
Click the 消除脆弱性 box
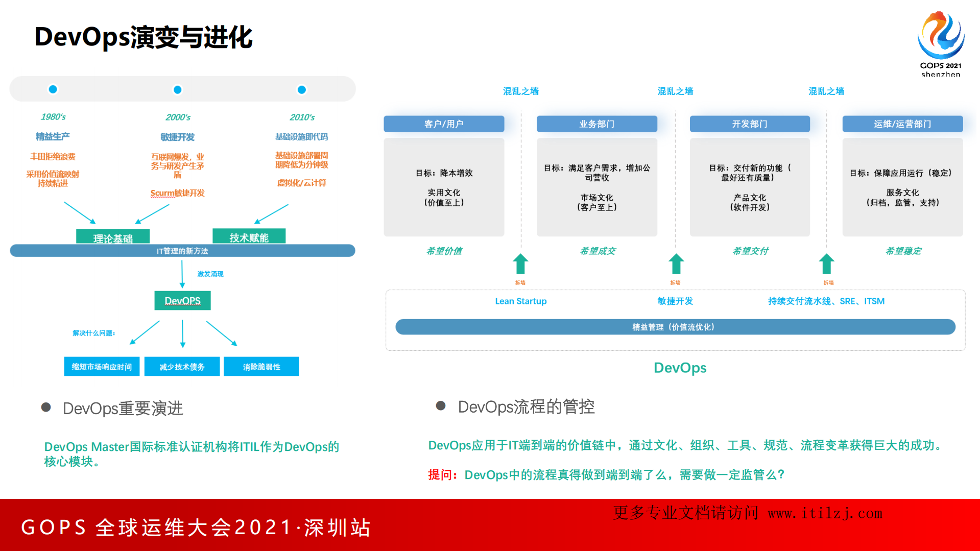(x=261, y=366)
